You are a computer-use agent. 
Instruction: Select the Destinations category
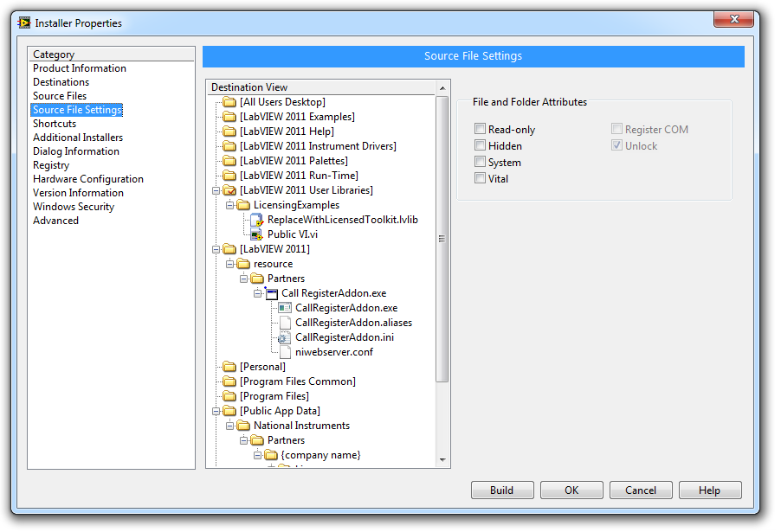(x=61, y=82)
